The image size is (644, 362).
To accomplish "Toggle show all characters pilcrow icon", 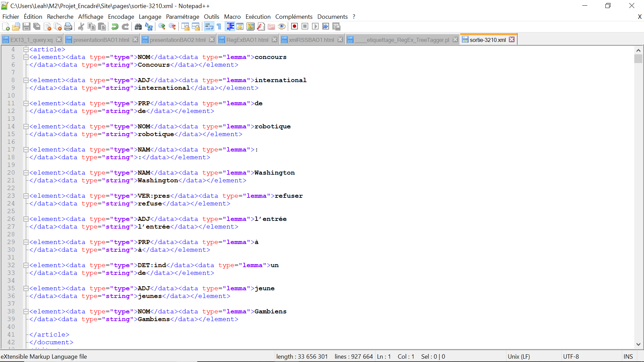I will pos(219,26).
